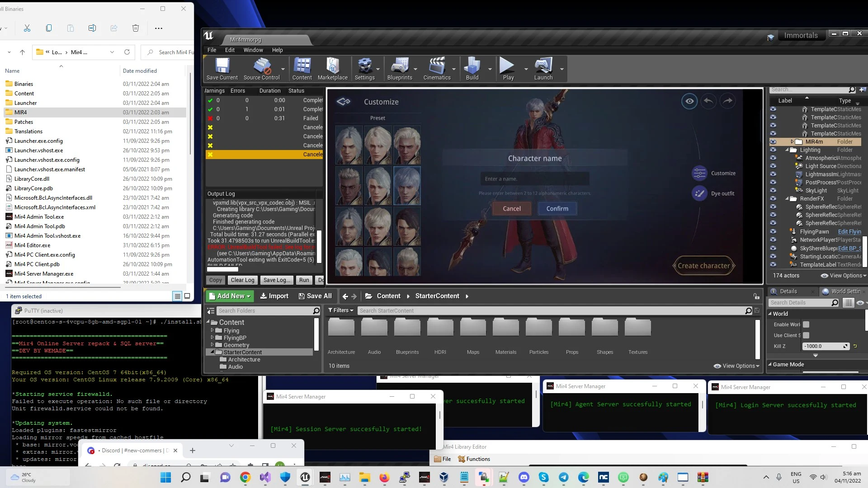The image size is (868, 488).
Task: Toggle Use Client Side checkbox
Action: point(806,335)
